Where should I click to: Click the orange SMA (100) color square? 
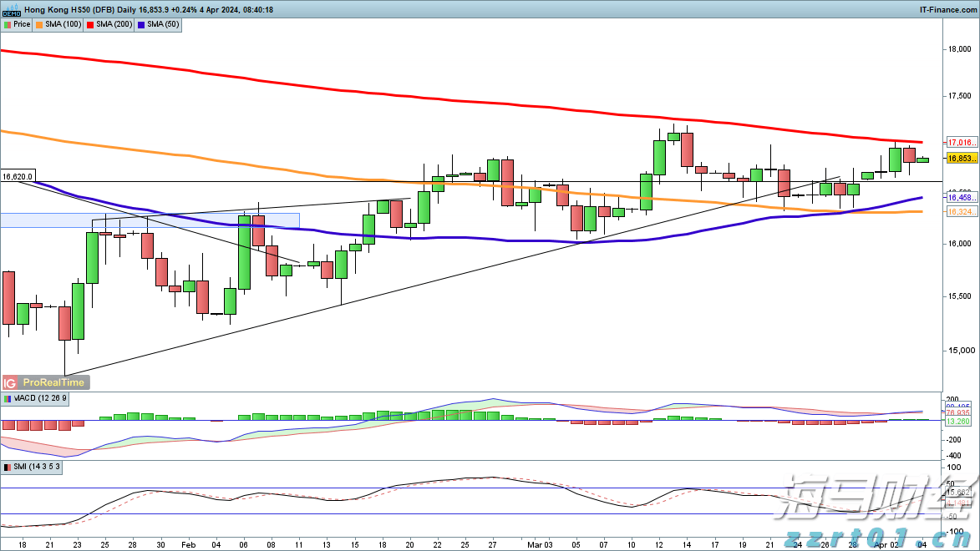click(39, 24)
